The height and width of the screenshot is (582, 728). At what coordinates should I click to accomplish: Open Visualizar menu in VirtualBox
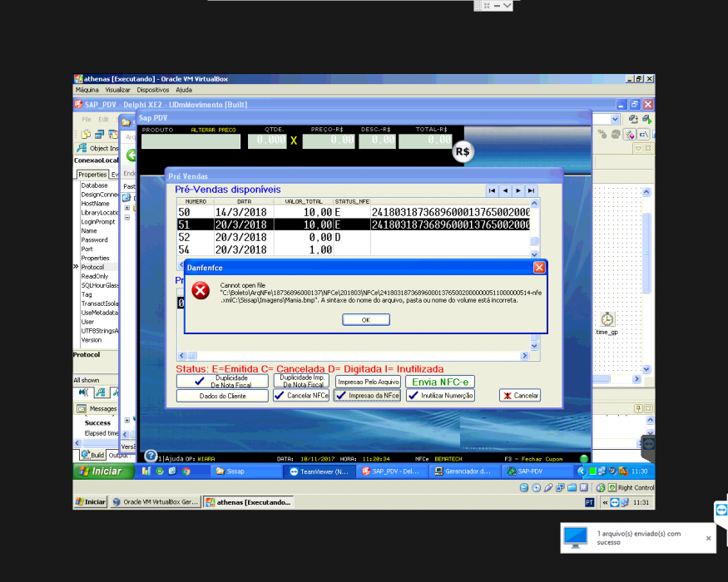117,90
